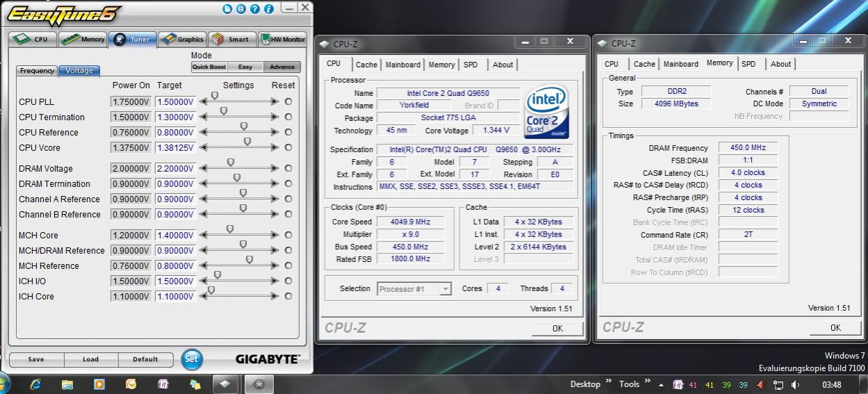Open the Smart tab in EasyTune6
Screen dimensions: 868x394
232,39
